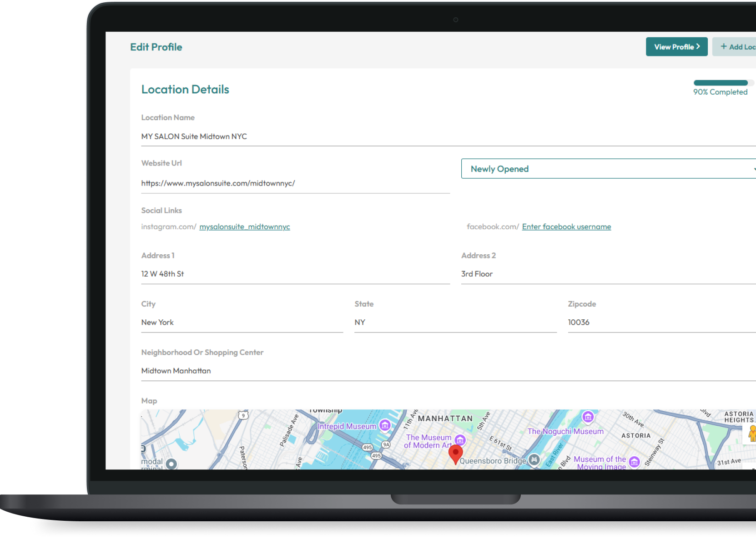Click the plus icon on Add Location
Screen dimensions: 756x539
coord(724,46)
